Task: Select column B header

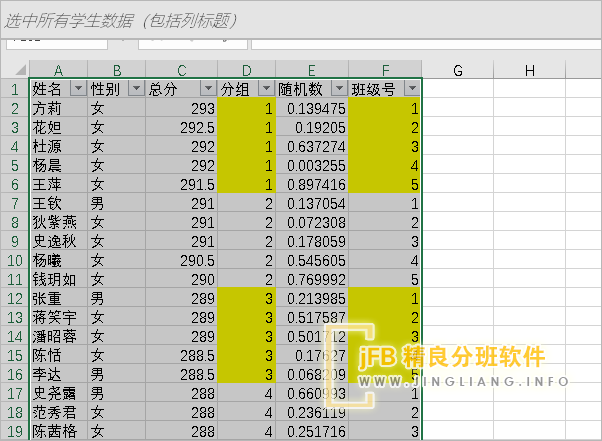Action: click(x=117, y=69)
